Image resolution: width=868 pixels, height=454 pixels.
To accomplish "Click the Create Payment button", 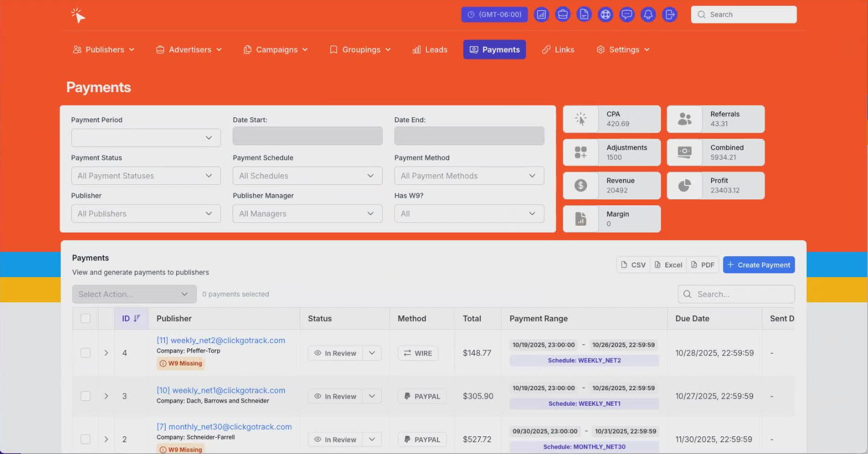I will point(759,265).
